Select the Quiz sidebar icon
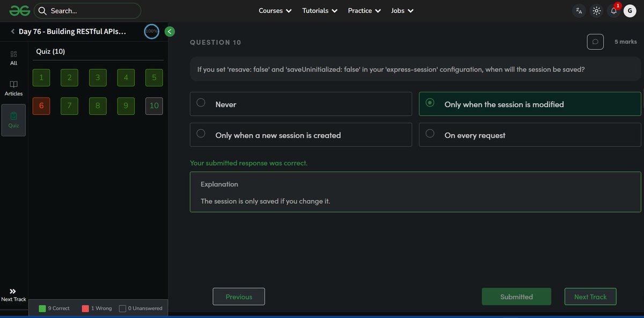Viewport: 644px width, 318px height. coord(14,120)
